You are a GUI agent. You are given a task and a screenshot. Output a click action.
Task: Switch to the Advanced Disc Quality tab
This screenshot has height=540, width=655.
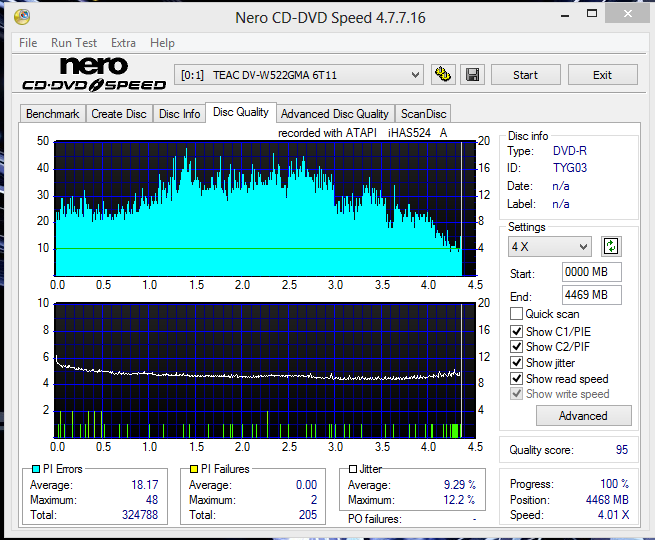335,114
